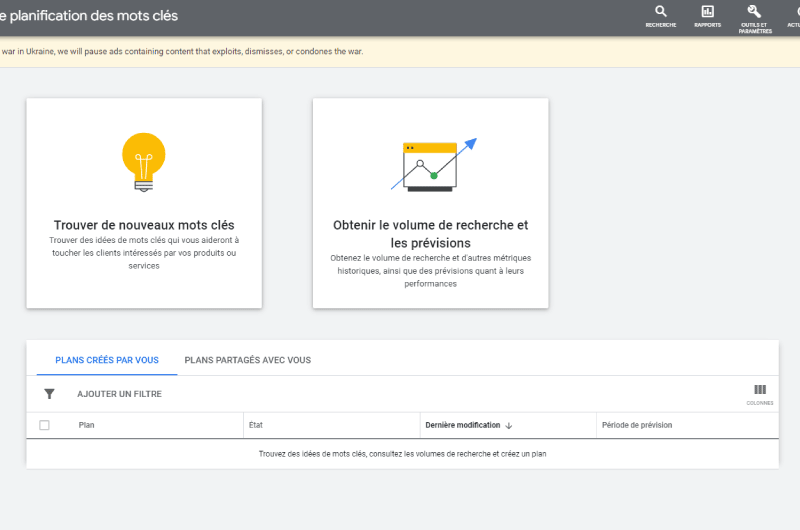
Task: Open the Recherche search icon
Action: (x=660, y=12)
